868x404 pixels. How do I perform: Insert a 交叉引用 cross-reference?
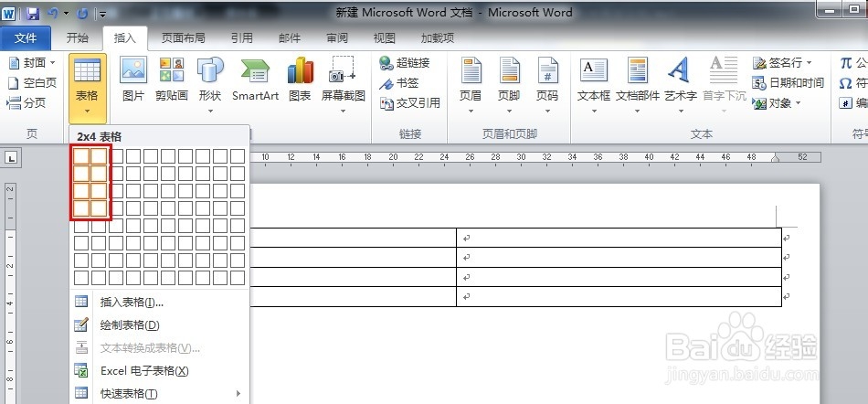tap(410, 103)
